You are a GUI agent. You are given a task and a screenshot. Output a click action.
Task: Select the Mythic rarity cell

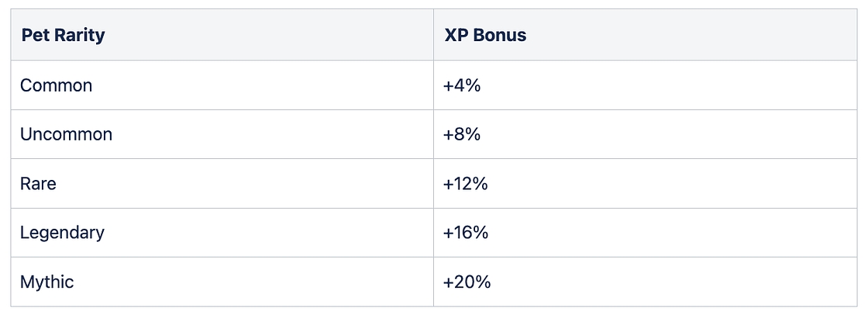[x=47, y=282]
